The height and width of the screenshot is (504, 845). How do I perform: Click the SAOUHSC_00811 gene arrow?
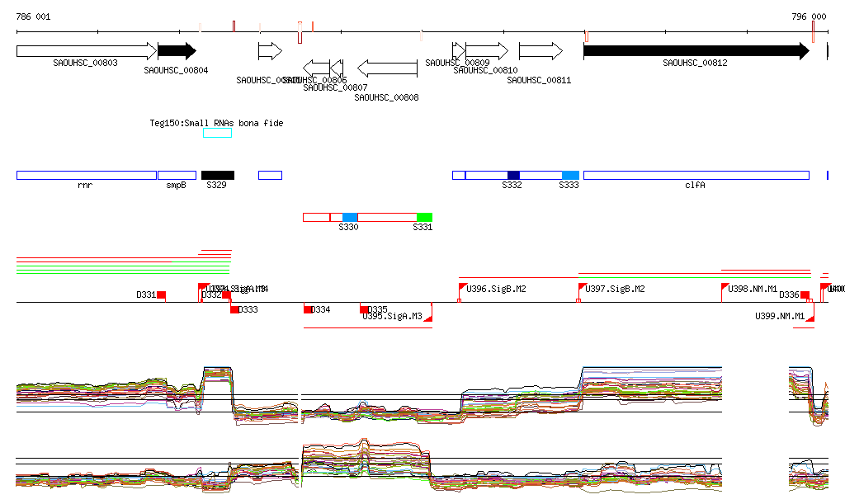(541, 51)
